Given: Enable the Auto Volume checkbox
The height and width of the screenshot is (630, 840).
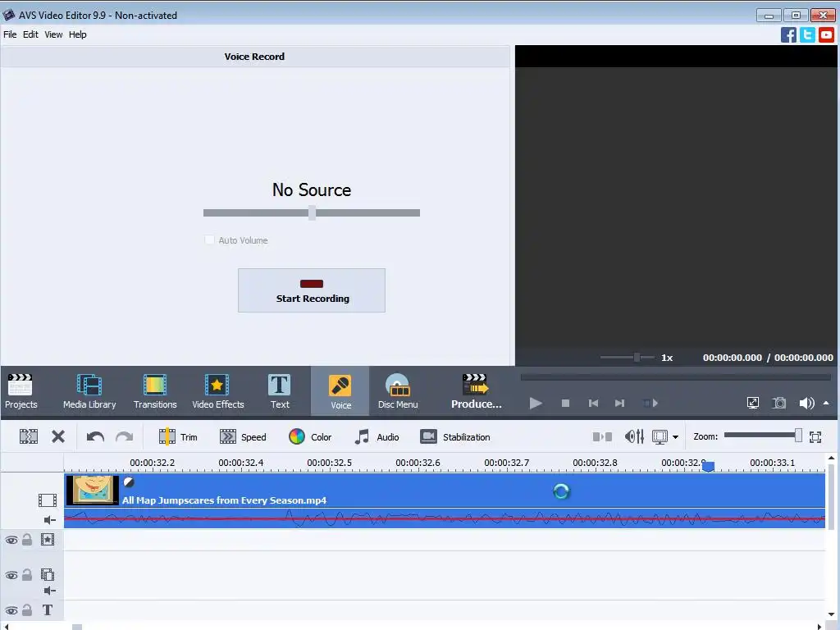Looking at the screenshot, I should click(209, 240).
